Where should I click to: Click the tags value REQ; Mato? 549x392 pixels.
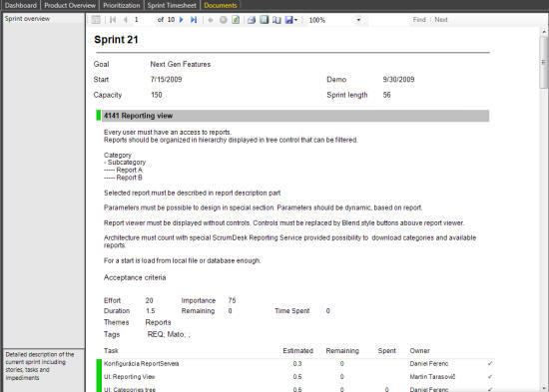tap(169, 334)
